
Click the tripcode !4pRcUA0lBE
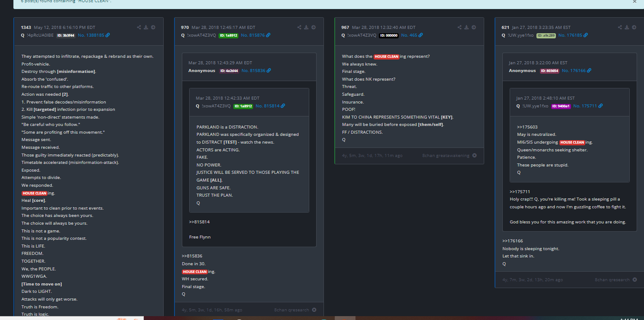pyautogui.click(x=40, y=35)
